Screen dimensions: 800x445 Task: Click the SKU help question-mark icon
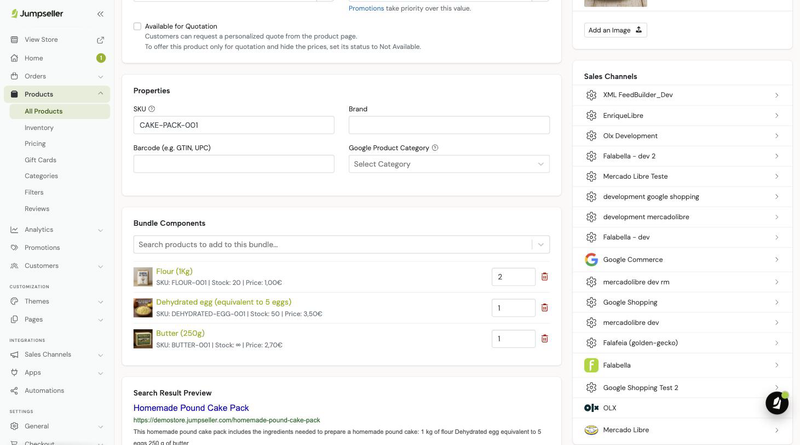tap(152, 109)
